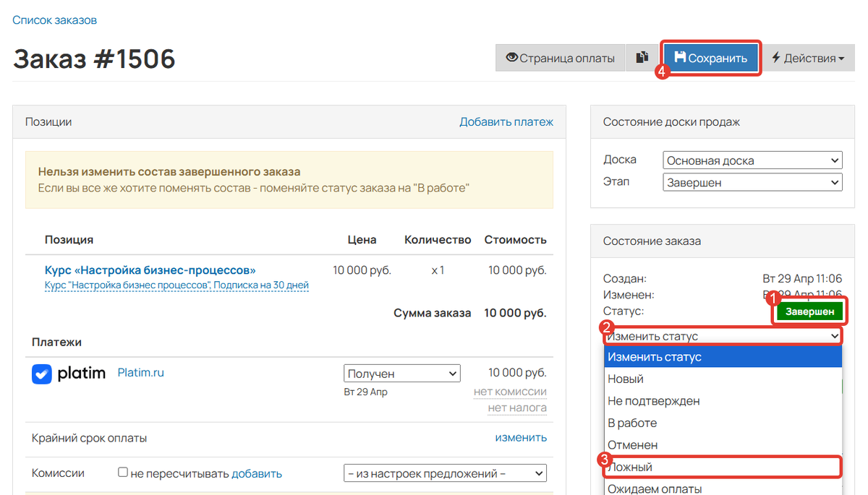
Task: Click the Крайний срок оплаты label
Action: (90, 438)
